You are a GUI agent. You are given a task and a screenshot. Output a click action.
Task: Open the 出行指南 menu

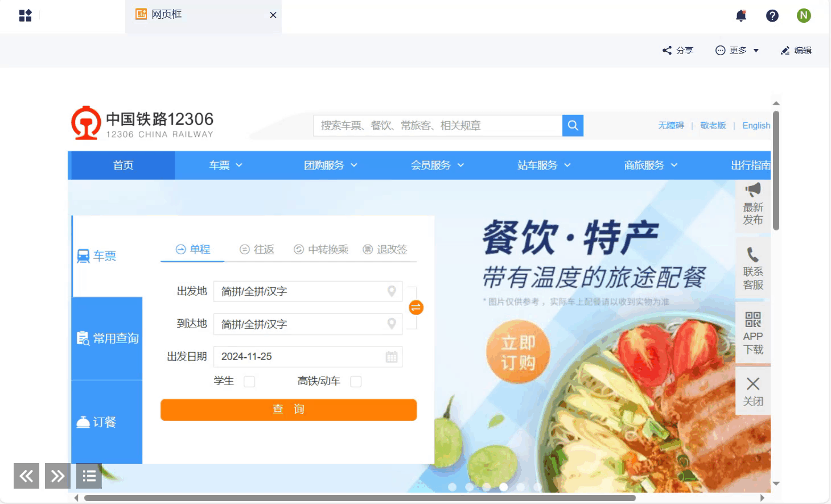tap(750, 165)
